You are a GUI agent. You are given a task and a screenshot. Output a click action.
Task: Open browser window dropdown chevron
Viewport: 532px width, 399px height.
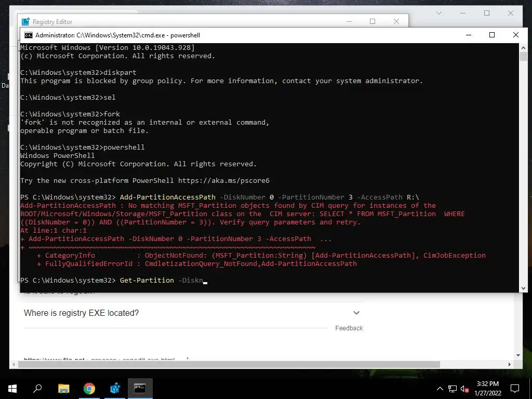click(x=439, y=13)
